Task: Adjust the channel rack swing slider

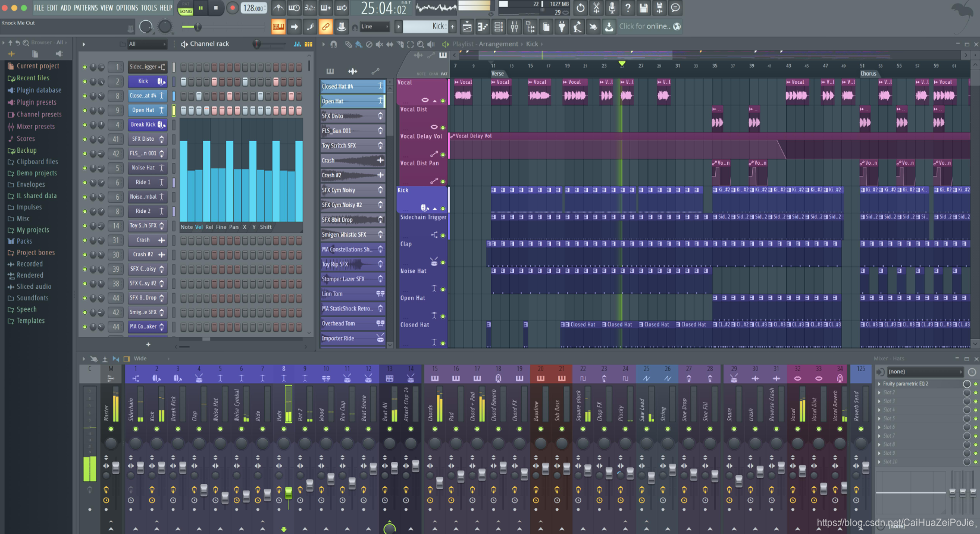Action: [x=268, y=44]
